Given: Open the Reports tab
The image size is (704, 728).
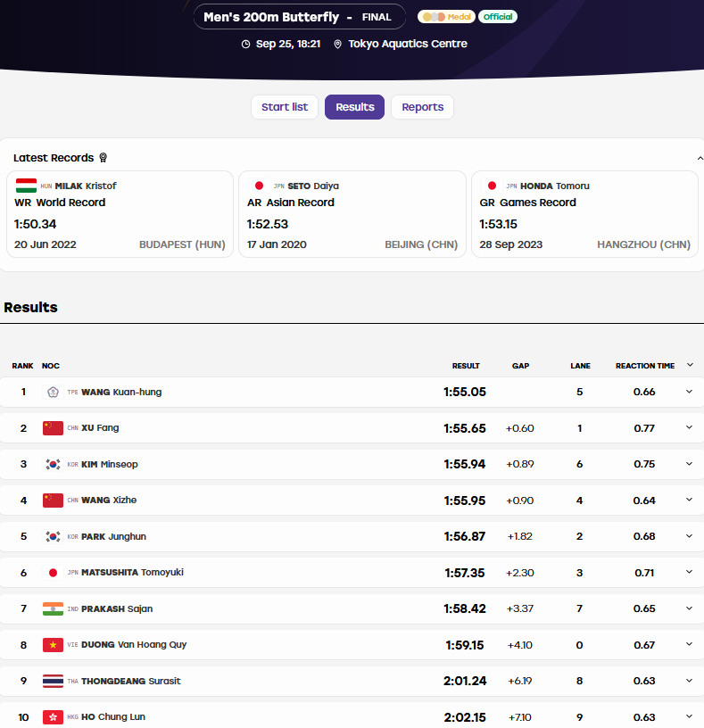Looking at the screenshot, I should [x=423, y=107].
